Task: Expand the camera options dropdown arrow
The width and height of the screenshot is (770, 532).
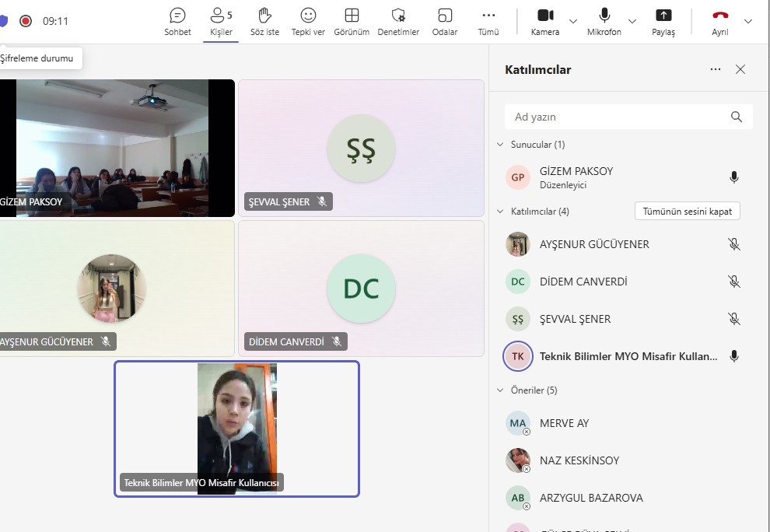Action: (573, 21)
